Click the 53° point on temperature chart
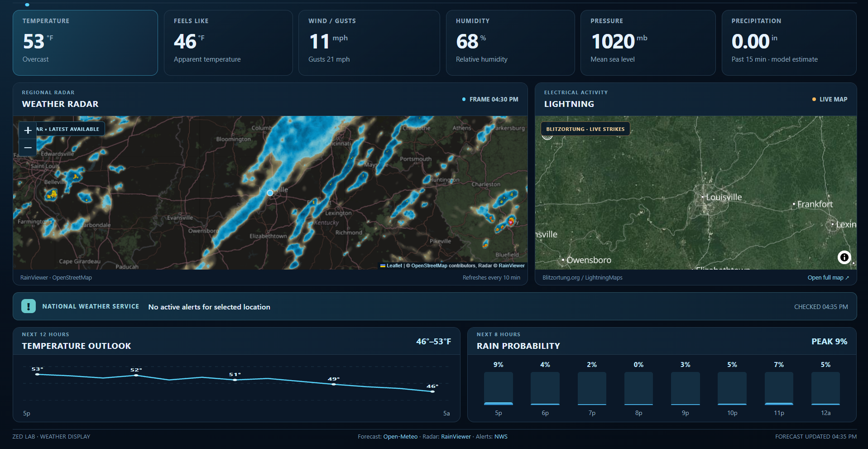This screenshot has height=449, width=868. tap(37, 374)
